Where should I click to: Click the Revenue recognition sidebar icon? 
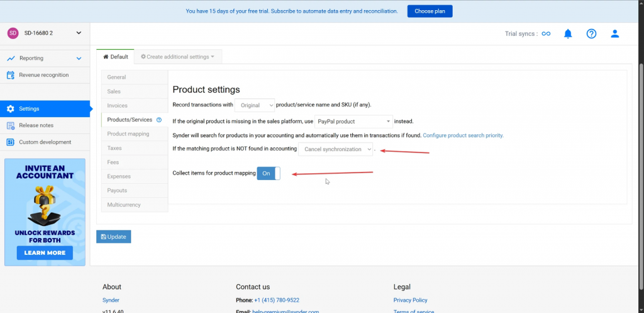pyautogui.click(x=11, y=75)
